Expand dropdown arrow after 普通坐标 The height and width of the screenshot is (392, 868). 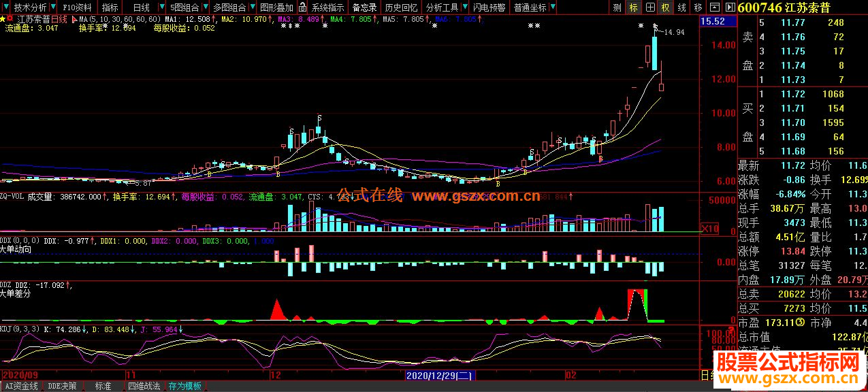(553, 7)
